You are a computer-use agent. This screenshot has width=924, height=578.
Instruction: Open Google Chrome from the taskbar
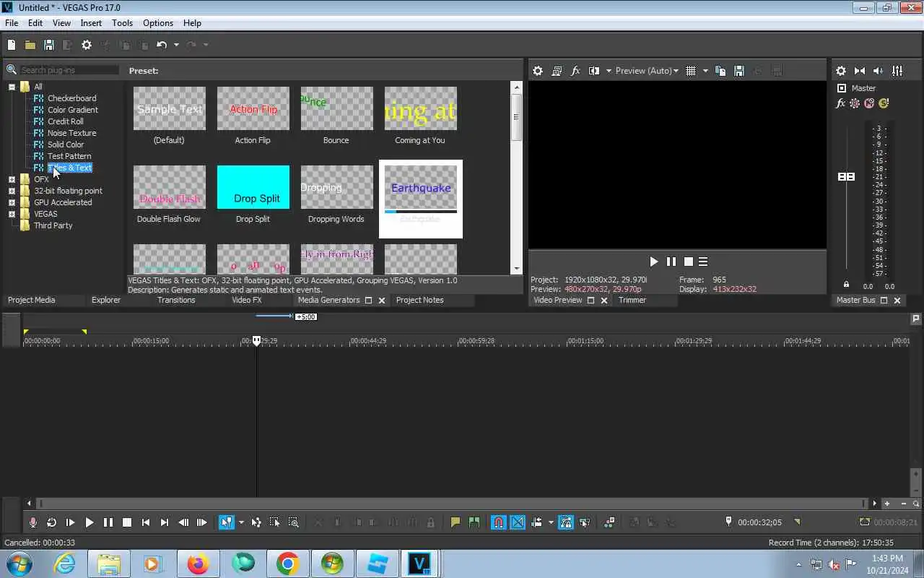287,564
